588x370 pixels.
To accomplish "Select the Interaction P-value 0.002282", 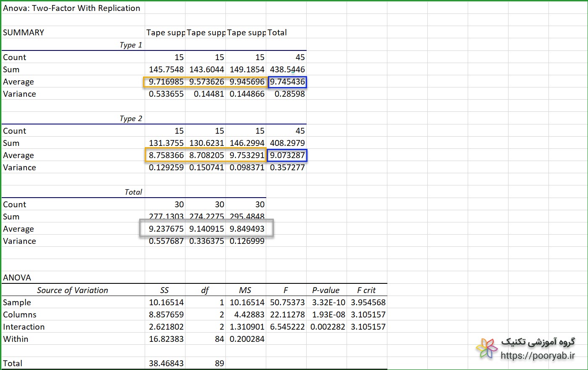I will [x=327, y=327].
